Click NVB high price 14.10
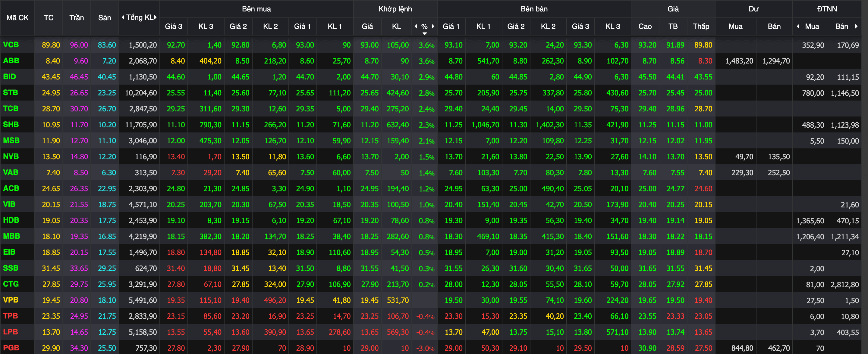868x354 pixels. click(x=647, y=157)
